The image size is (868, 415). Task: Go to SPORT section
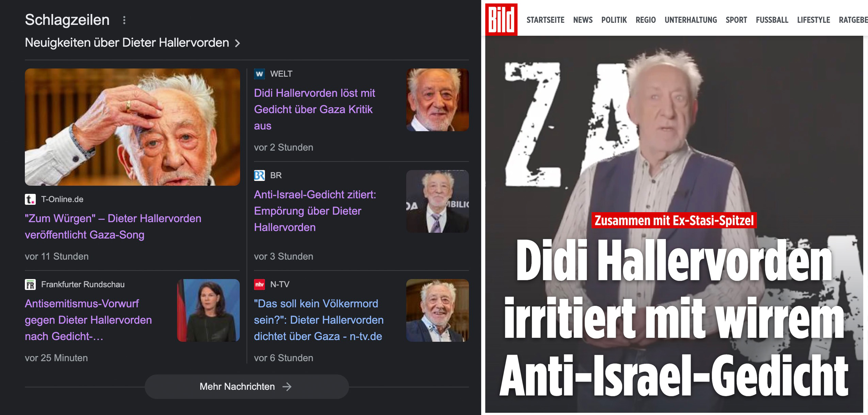pyautogui.click(x=736, y=20)
